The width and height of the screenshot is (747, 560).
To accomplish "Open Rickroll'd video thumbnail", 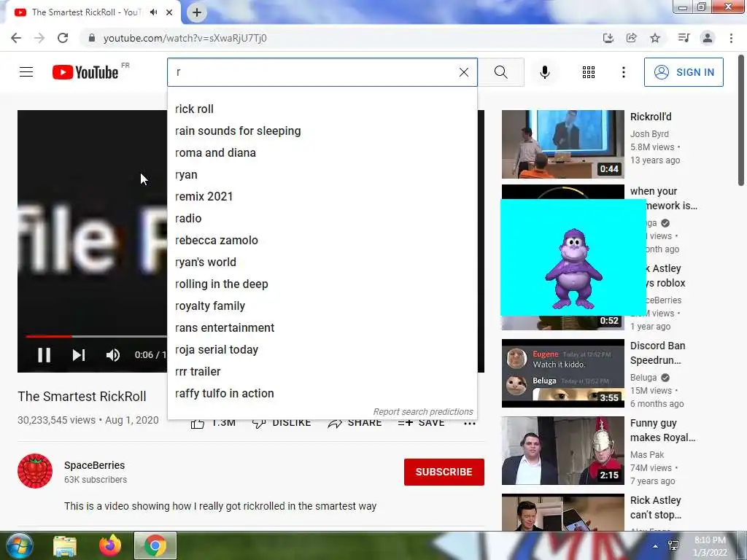I will point(562,144).
